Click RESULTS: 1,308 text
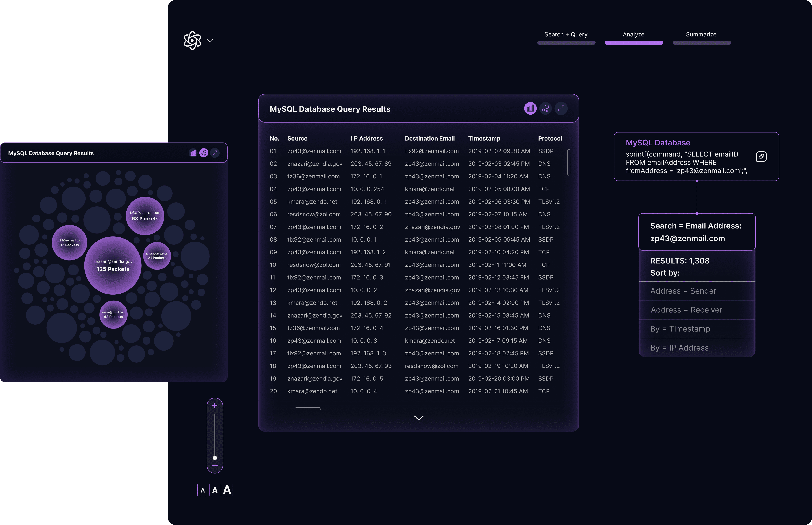 (x=680, y=261)
